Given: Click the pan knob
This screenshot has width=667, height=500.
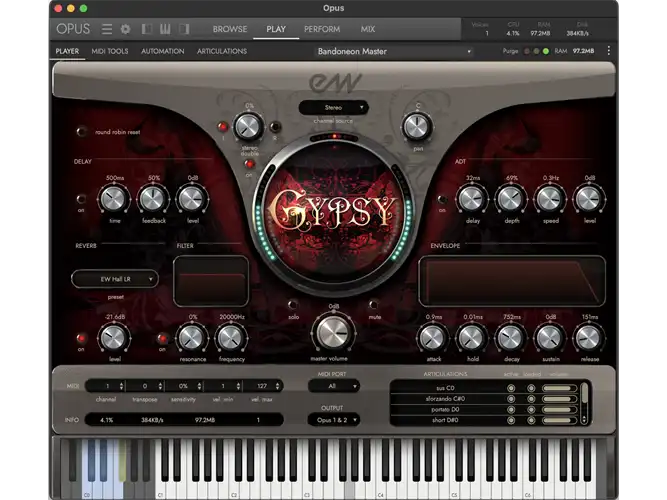Looking at the screenshot, I should tap(417, 126).
